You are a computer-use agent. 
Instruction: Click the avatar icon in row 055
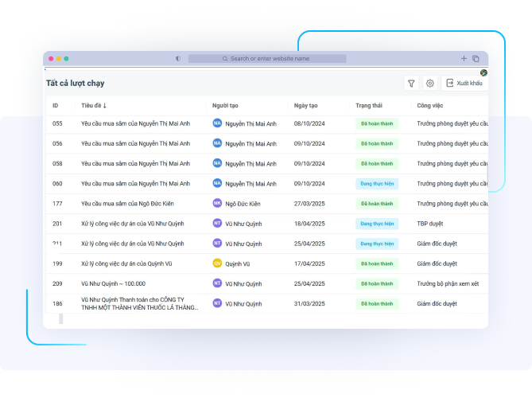(x=217, y=123)
